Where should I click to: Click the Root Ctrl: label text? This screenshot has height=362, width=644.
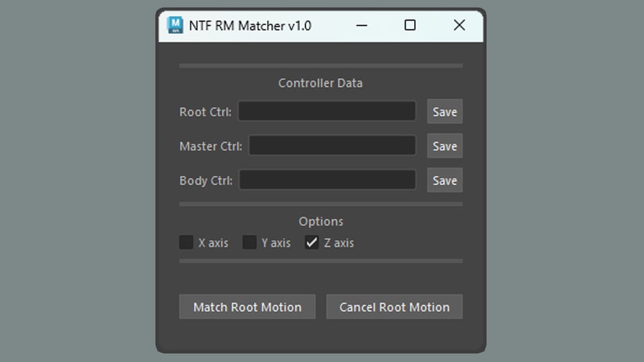click(205, 112)
